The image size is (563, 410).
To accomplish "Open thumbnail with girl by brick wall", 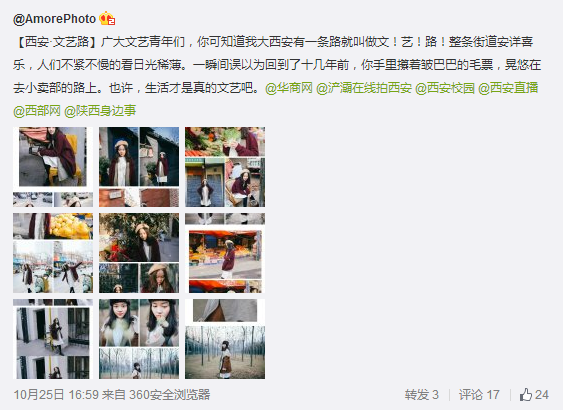I will tap(139, 167).
